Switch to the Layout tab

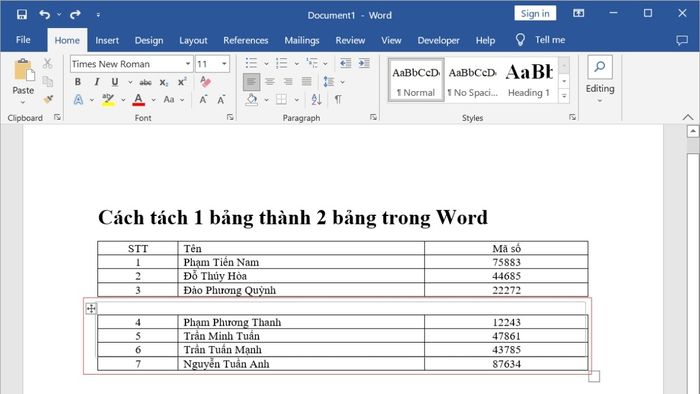[x=193, y=40]
